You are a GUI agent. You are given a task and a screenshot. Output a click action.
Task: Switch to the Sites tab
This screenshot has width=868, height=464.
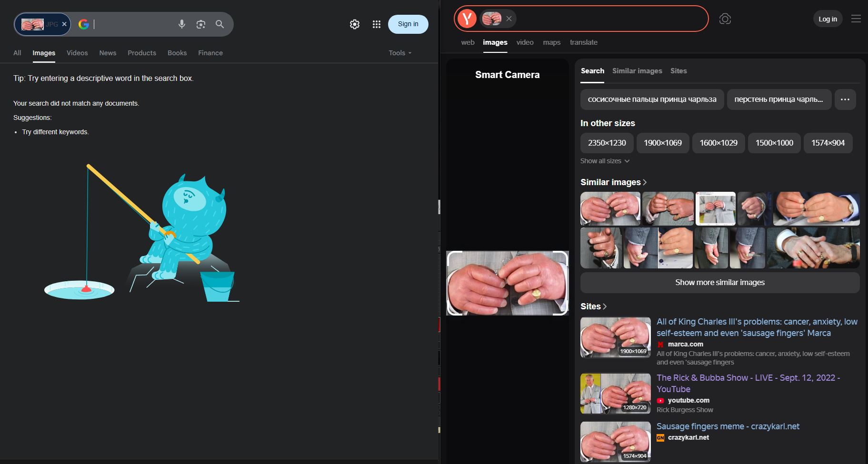coord(678,71)
